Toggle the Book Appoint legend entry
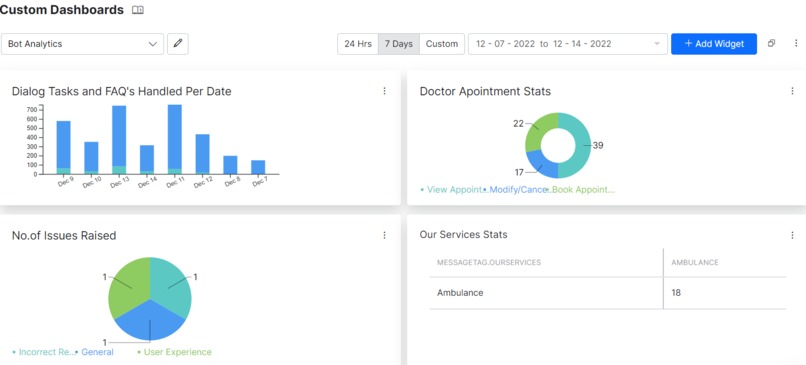This screenshot has width=806, height=365. pos(581,190)
